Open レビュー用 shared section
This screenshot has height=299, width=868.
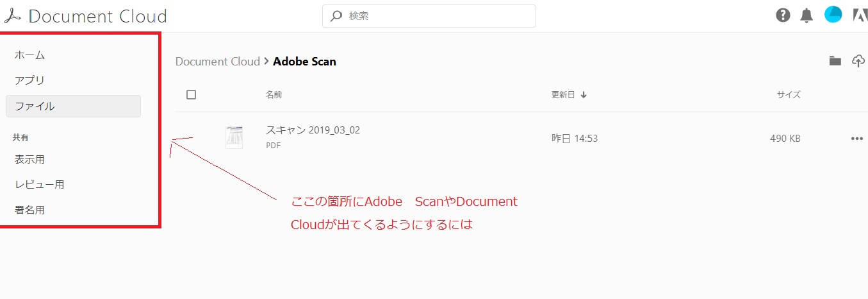(40, 185)
